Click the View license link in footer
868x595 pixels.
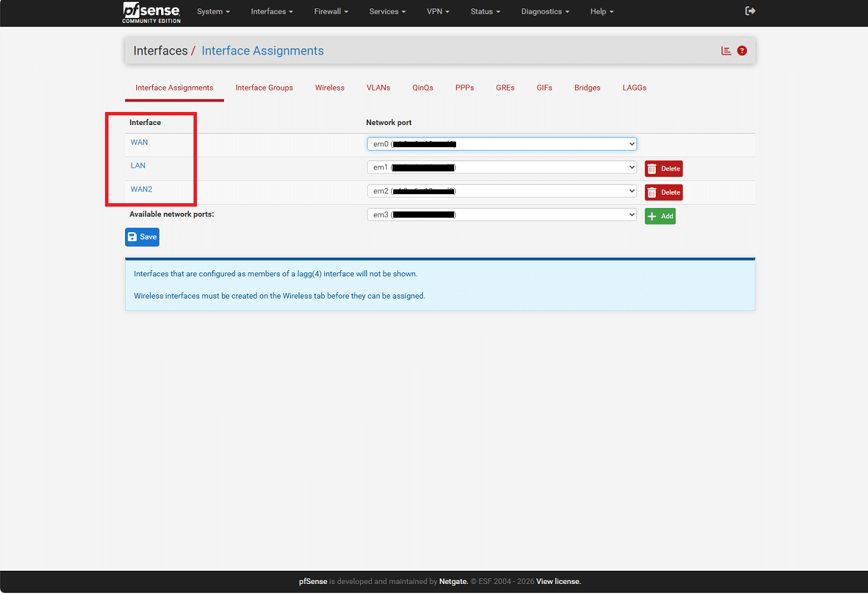coord(558,581)
